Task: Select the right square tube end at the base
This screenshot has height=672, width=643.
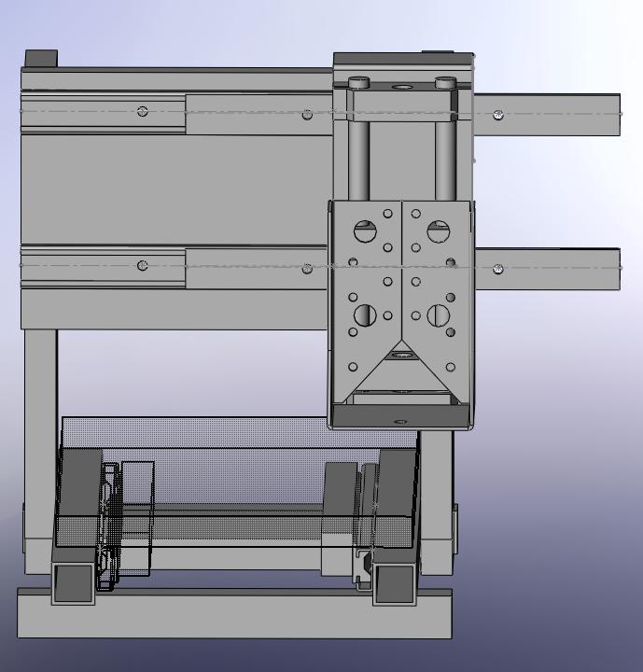Action: pyautogui.click(x=394, y=583)
